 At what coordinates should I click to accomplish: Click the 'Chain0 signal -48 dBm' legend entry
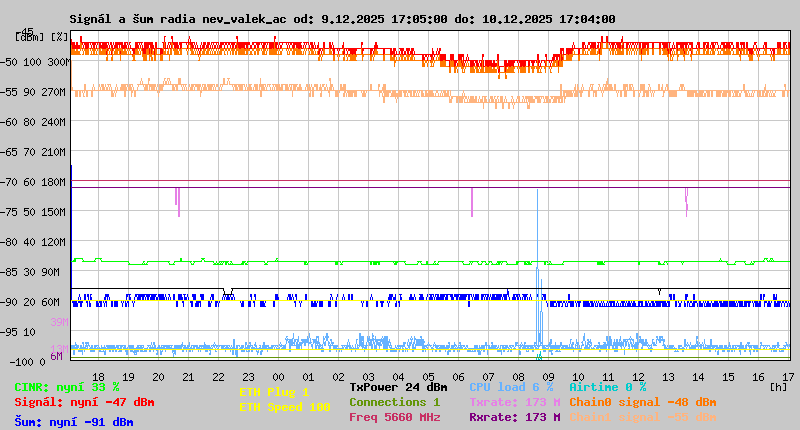point(643,402)
